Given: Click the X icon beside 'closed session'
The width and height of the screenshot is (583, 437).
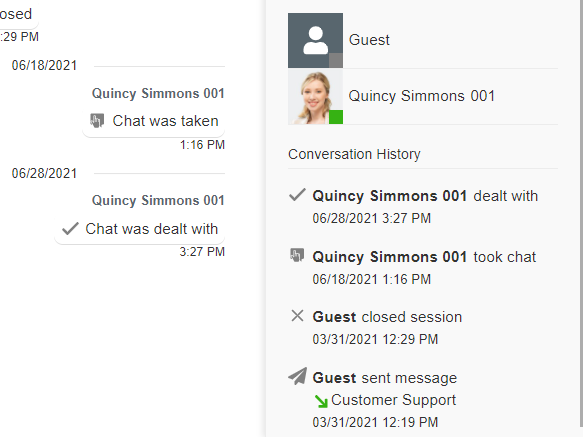Looking at the screenshot, I should point(297,316).
